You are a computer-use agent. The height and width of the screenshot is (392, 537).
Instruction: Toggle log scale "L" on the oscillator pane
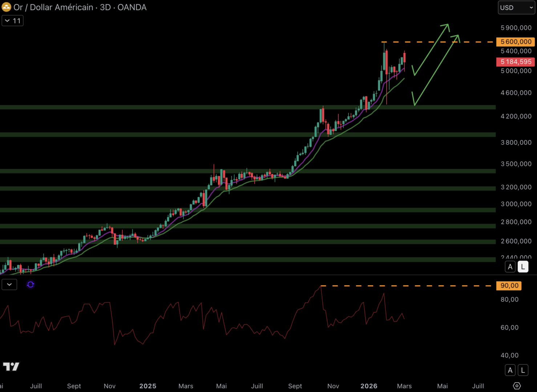(523, 370)
